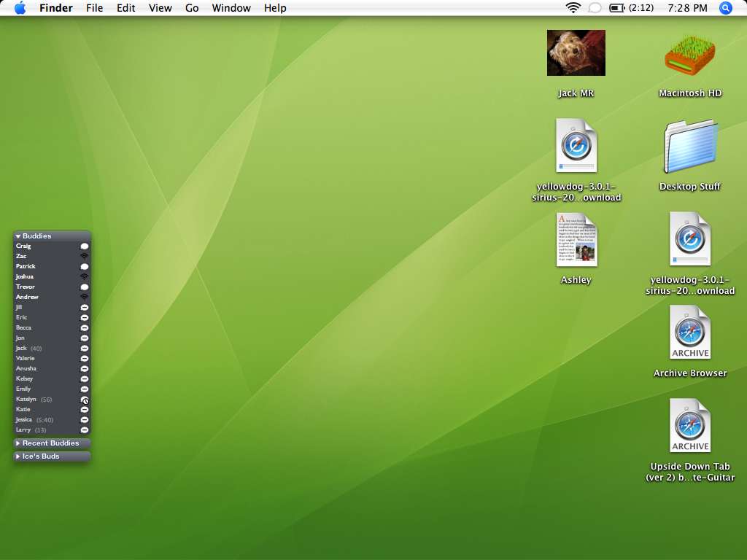Click Jill's away status icon
747x560 pixels.
click(85, 308)
